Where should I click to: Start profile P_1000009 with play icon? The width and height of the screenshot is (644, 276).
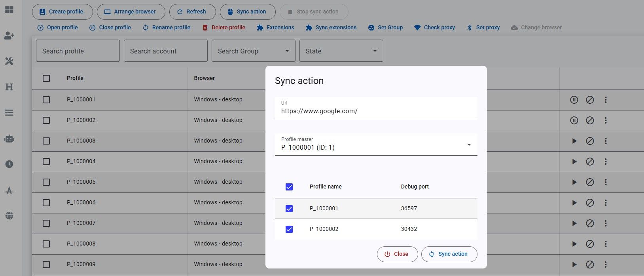click(x=574, y=265)
